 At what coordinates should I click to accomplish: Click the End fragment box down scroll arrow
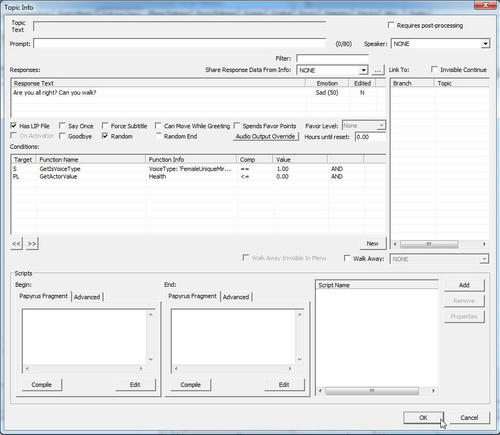click(x=299, y=359)
